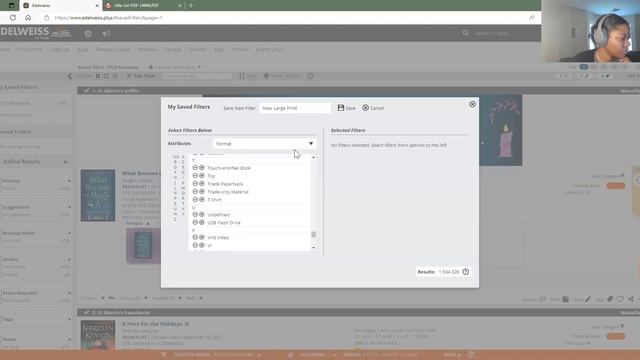Close the My Saved Filters dialog
Viewport: 640px width, 360px height.
(472, 104)
